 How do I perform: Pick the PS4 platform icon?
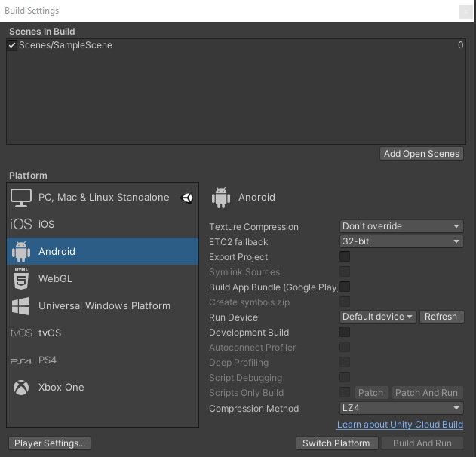[21, 360]
